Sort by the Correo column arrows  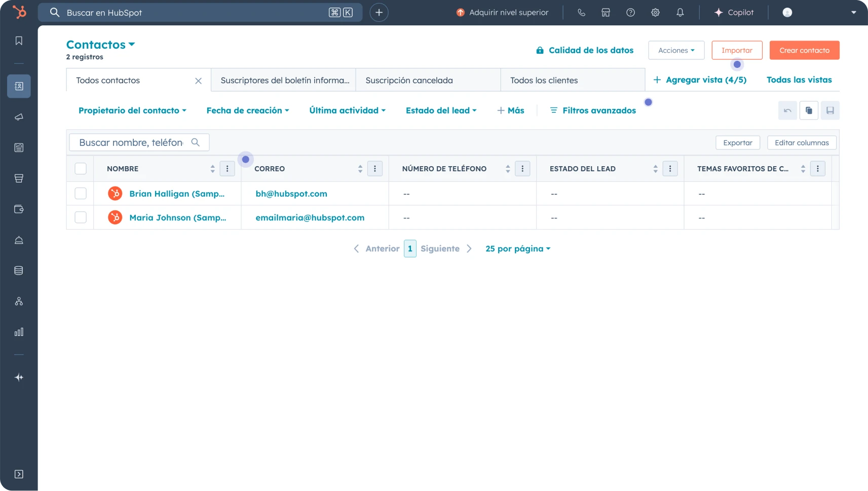360,169
